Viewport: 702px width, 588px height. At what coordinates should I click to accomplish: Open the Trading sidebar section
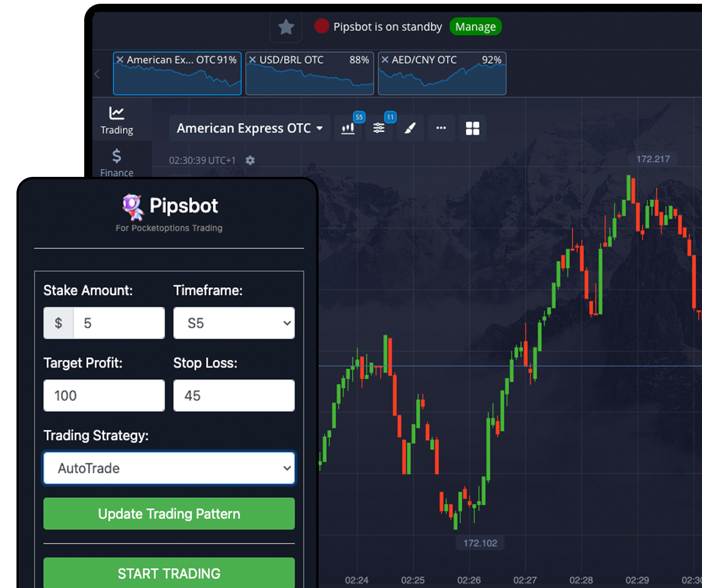tap(117, 120)
